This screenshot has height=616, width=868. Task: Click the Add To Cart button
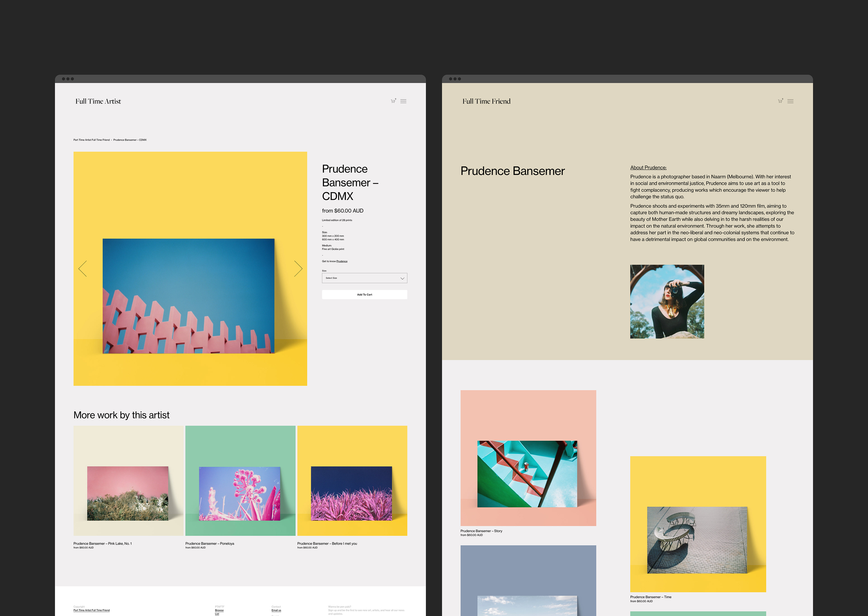pyautogui.click(x=365, y=295)
